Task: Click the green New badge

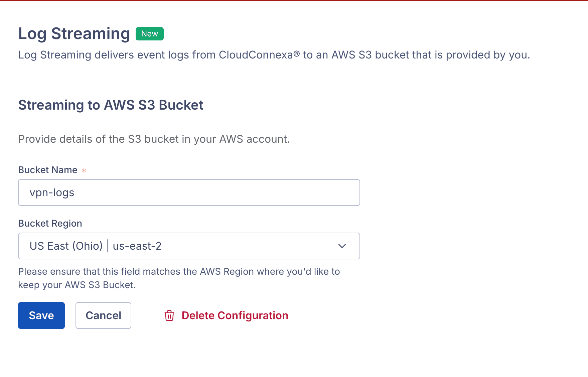Action: point(149,34)
